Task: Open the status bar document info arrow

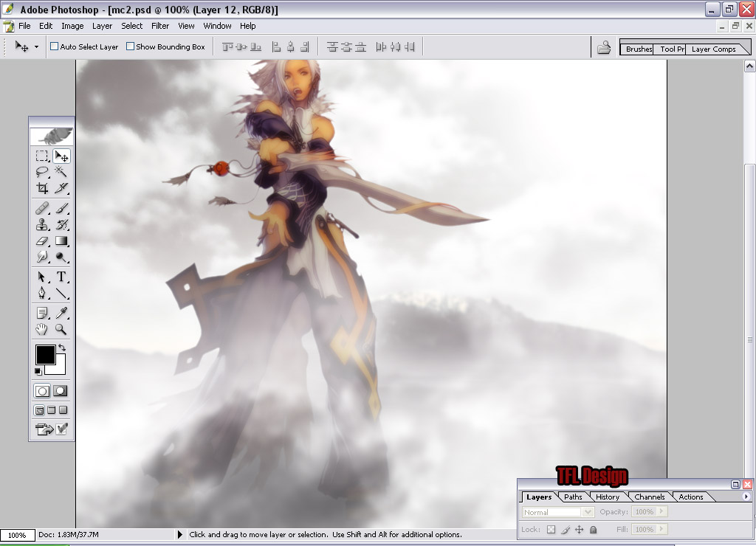Action: [x=180, y=534]
